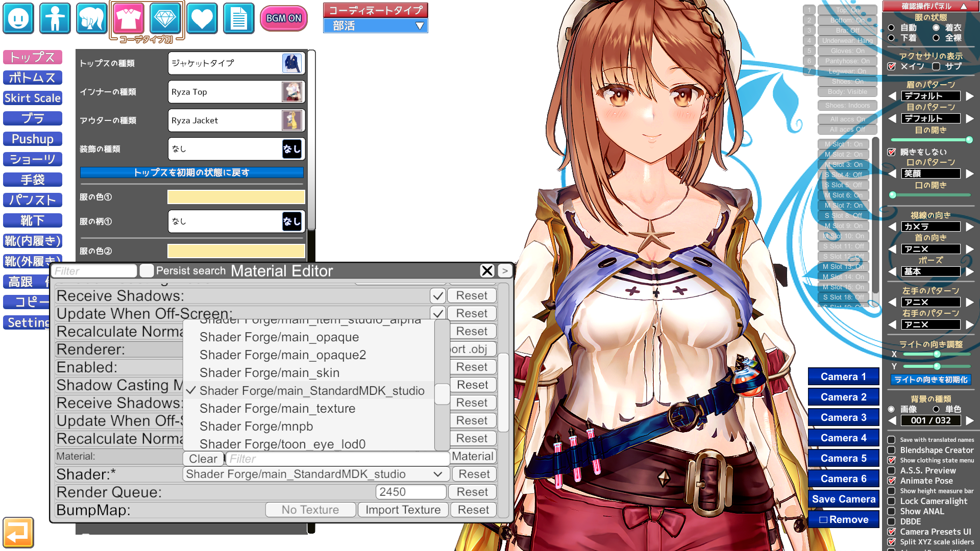
Task: Click トップスを初期の状態に戻す reset button
Action: [x=192, y=172]
